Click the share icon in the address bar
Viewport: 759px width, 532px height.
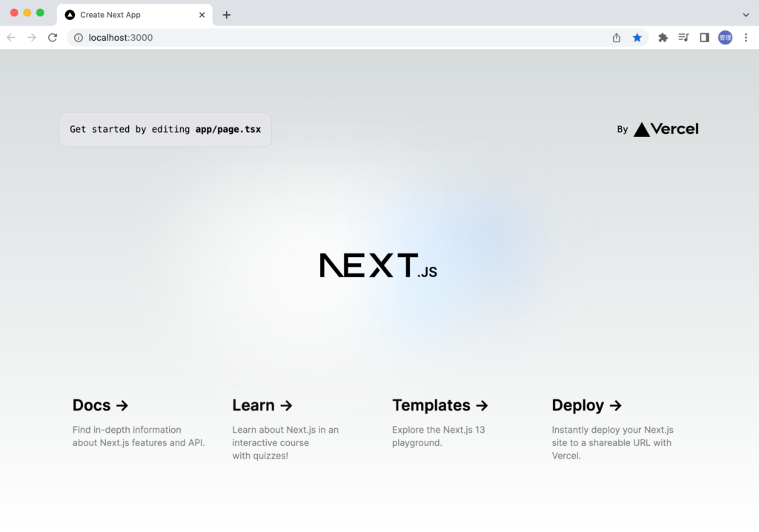tap(616, 37)
